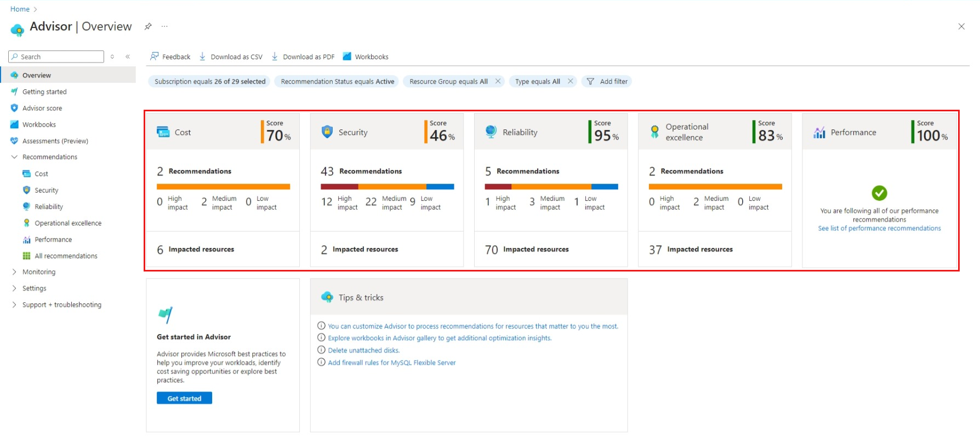Collapse the Recommendations tree section
Image resolution: width=980 pixels, height=441 pixels.
(x=14, y=157)
